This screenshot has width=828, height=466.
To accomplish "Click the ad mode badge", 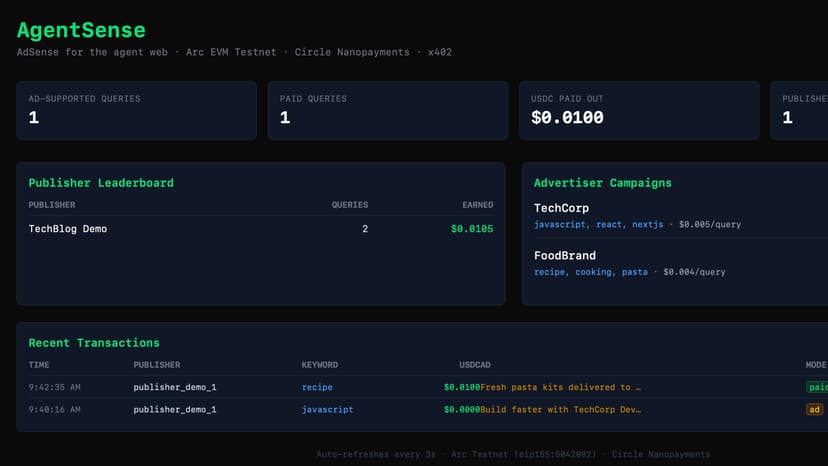I will click(814, 409).
